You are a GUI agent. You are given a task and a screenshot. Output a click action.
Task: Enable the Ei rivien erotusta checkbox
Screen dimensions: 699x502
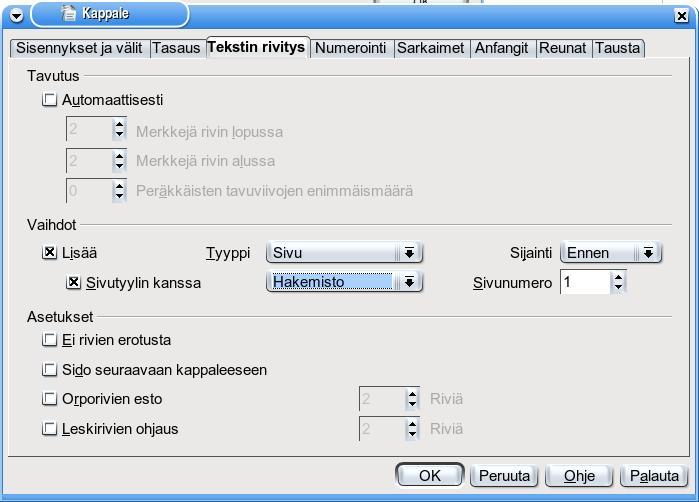(x=49, y=340)
